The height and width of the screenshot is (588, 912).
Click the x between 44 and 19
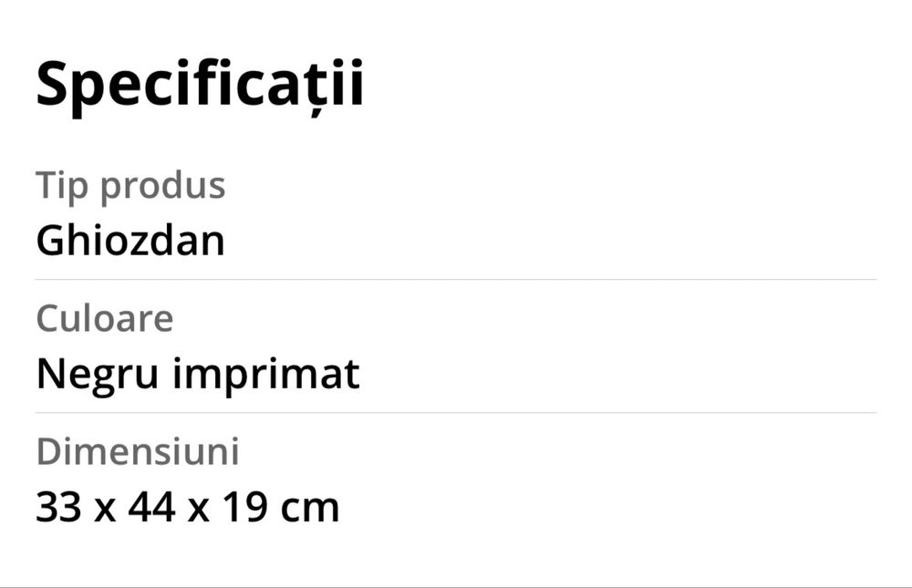(x=198, y=509)
